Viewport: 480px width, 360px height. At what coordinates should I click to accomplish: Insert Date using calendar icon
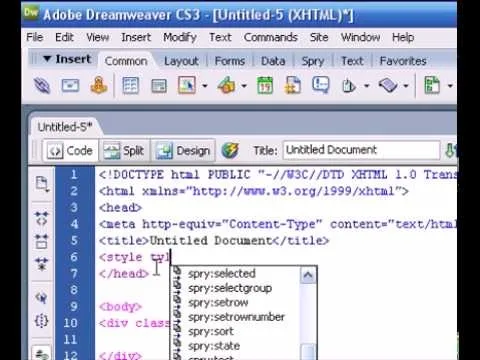coord(265,86)
